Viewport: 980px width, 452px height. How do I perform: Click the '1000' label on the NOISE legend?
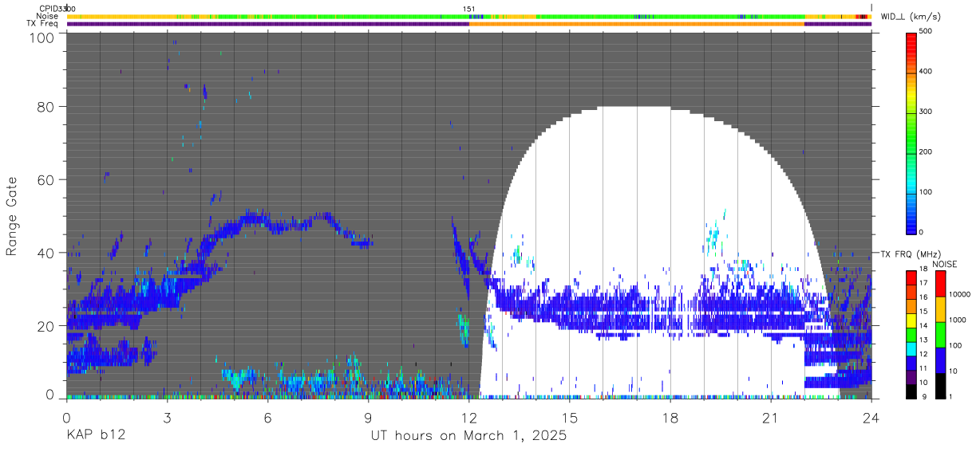coord(958,319)
